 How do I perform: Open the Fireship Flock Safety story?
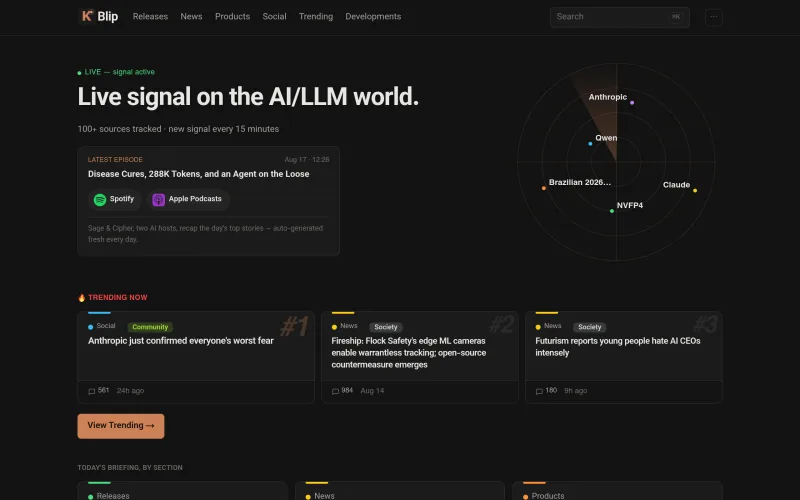pos(408,353)
